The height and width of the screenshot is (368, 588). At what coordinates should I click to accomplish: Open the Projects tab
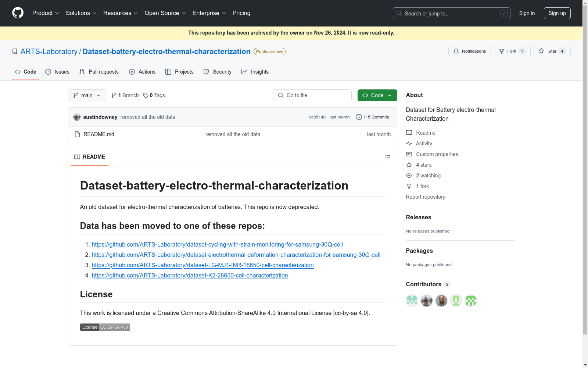[179, 72]
